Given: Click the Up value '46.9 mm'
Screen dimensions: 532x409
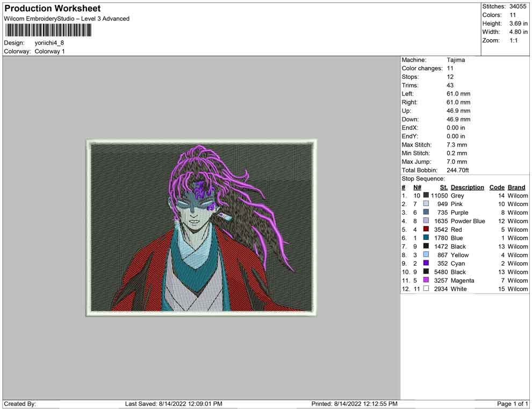Looking at the screenshot, I should coord(458,111).
